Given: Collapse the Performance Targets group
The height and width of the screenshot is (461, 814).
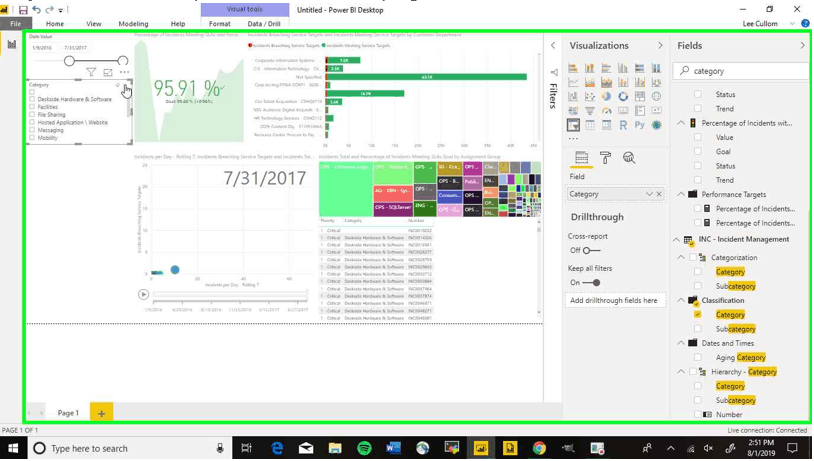Looking at the screenshot, I should click(x=681, y=194).
